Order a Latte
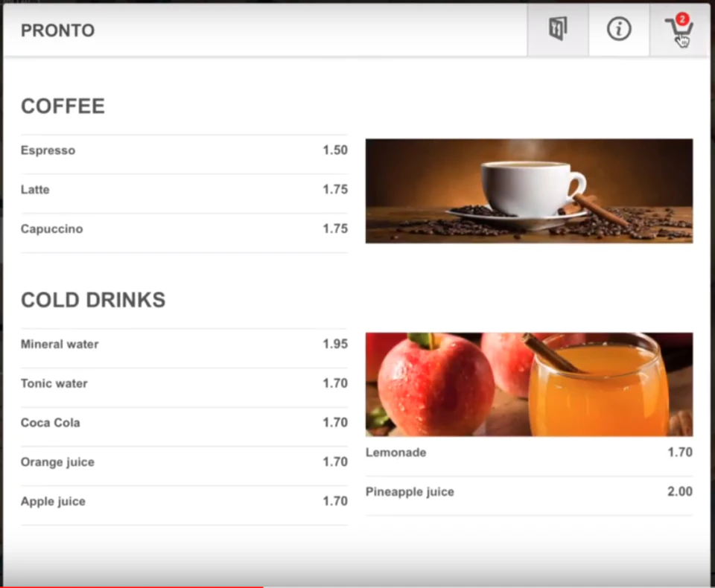The width and height of the screenshot is (715, 588). tap(35, 190)
